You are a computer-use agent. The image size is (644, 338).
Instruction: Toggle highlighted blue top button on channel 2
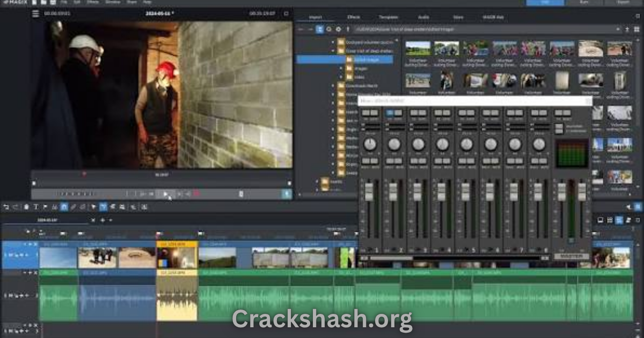click(390, 113)
